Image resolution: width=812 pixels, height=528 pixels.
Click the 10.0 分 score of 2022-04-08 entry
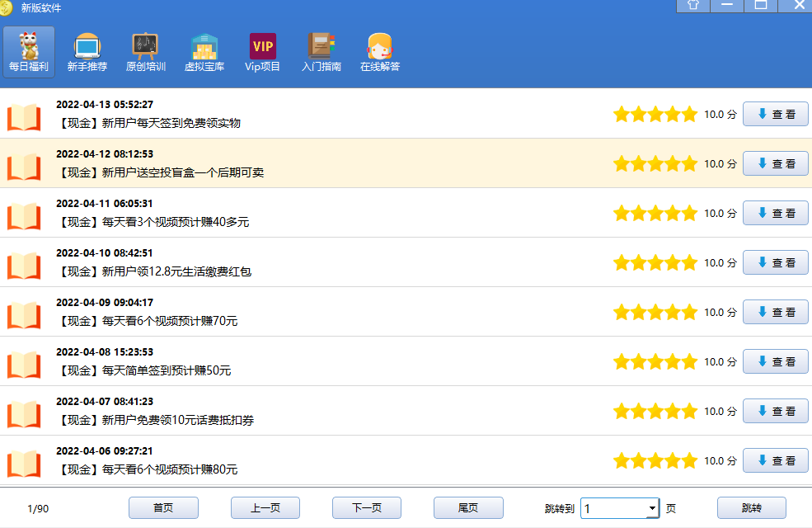click(x=720, y=361)
